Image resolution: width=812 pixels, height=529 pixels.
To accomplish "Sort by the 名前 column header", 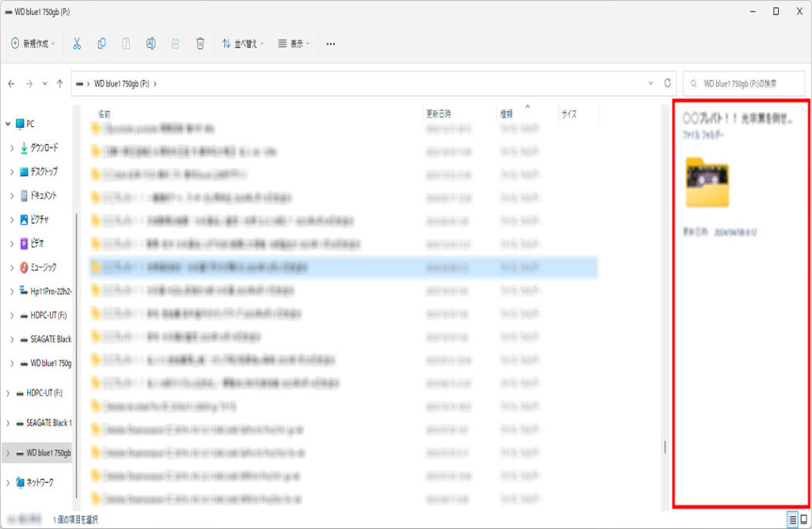I will coord(105,114).
